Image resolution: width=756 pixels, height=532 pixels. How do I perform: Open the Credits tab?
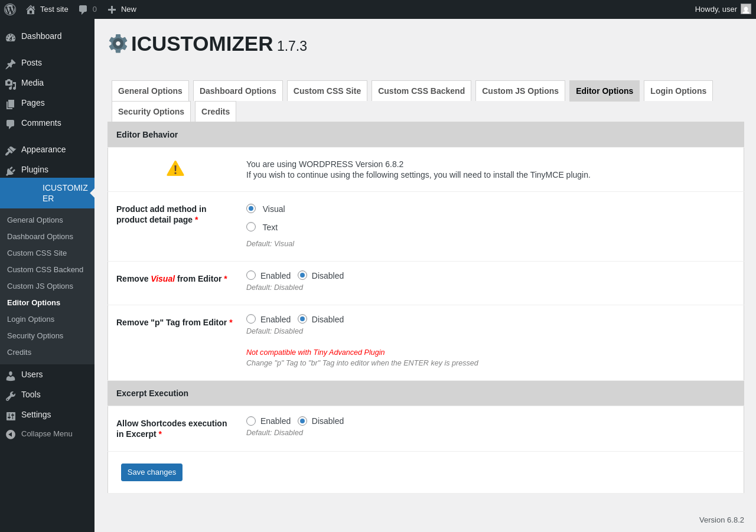point(216,112)
